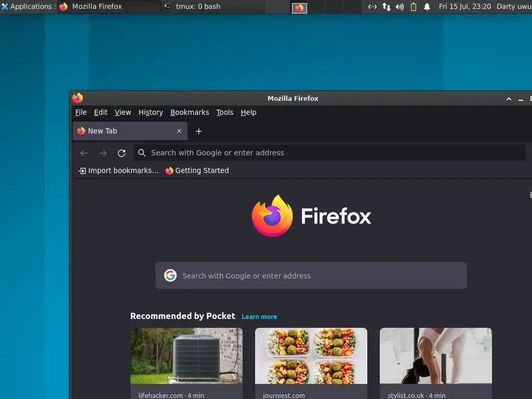Viewport: 532px width, 399px height.
Task: Open a new tab with plus button
Action: (x=199, y=131)
